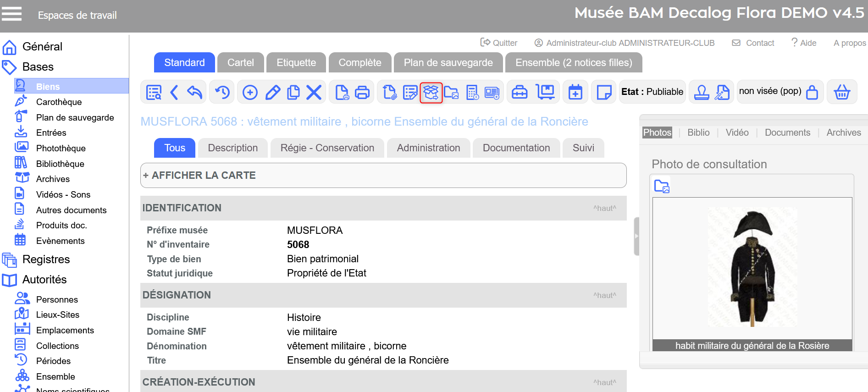
Task: Click the history clock icon in toolbar
Action: (222, 93)
